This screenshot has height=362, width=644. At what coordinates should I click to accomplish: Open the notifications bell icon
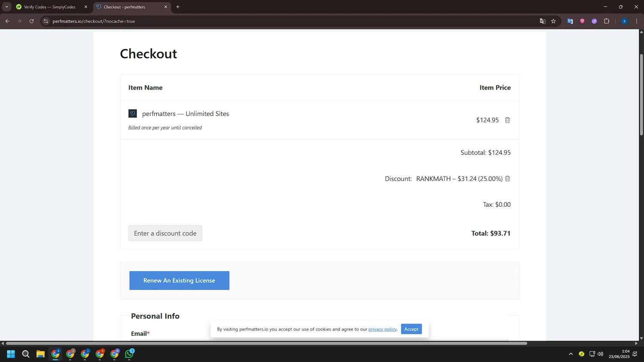click(635, 354)
